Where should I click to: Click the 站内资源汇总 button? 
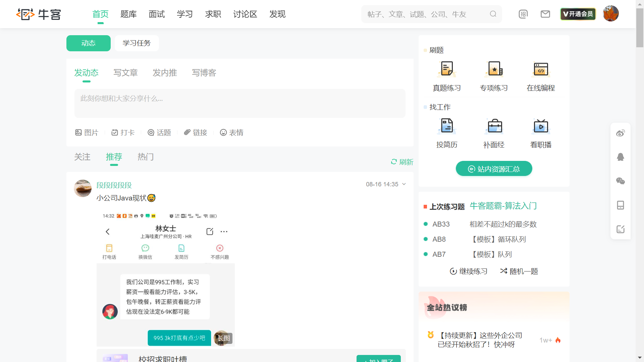point(494,169)
